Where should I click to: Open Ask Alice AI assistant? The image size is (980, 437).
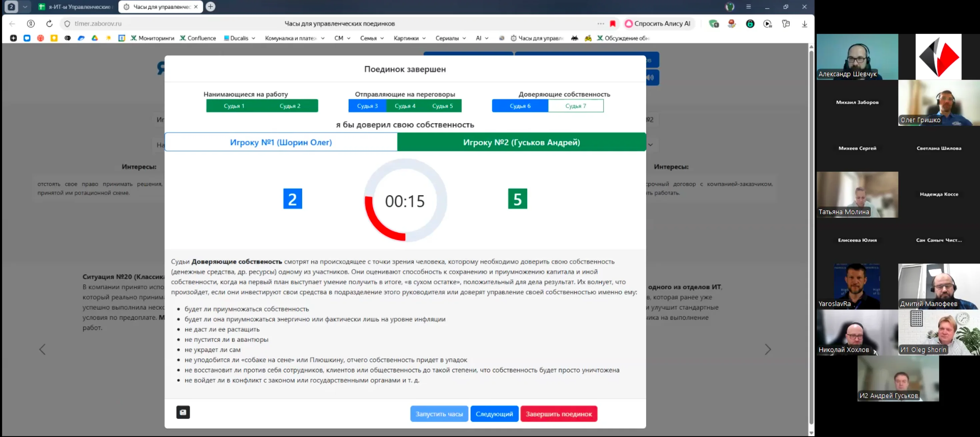click(657, 24)
